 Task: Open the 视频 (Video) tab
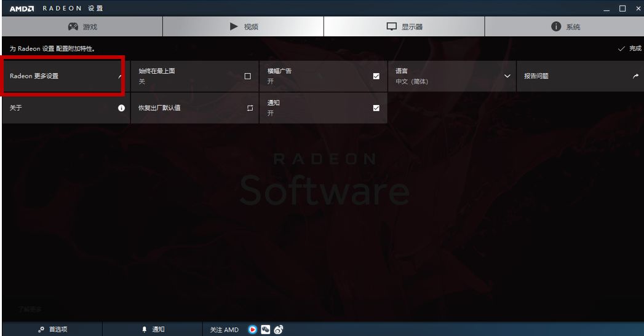(243, 26)
